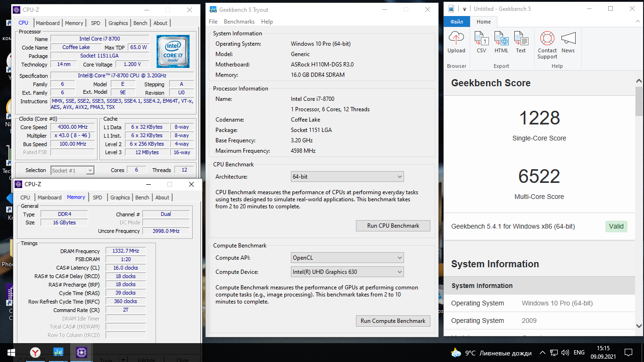Open the Windows Start menu
644x362 pixels.
[11, 352]
